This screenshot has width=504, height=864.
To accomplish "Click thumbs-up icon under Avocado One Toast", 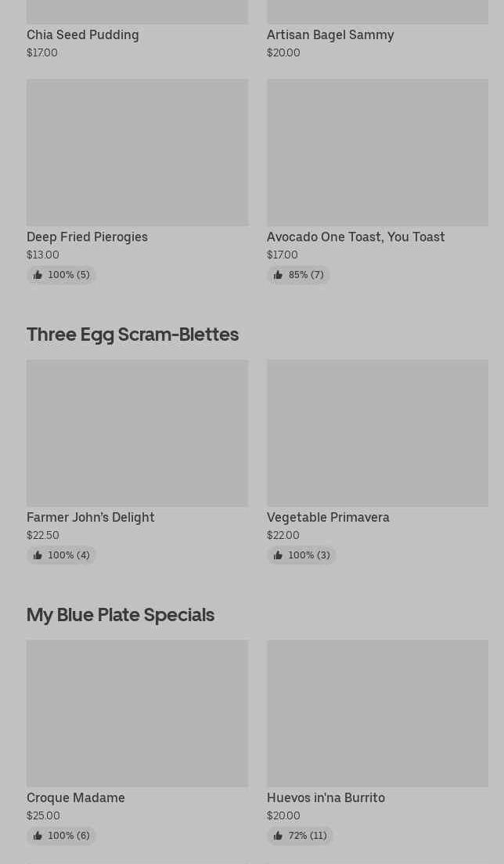I will (x=278, y=275).
